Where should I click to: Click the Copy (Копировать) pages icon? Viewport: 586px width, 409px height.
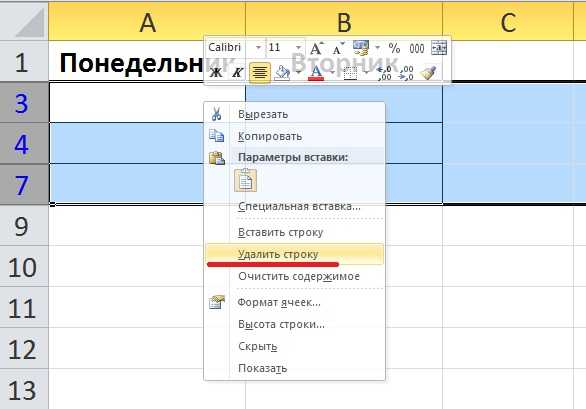click(x=216, y=135)
